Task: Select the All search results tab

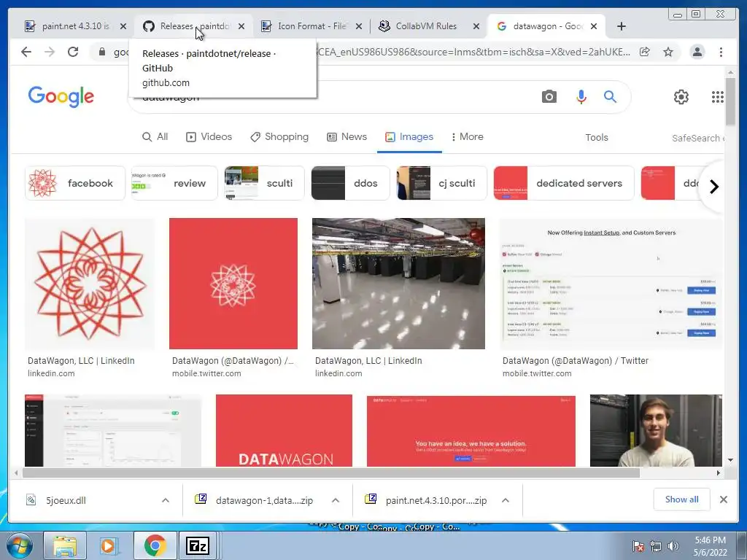Action: tap(155, 136)
